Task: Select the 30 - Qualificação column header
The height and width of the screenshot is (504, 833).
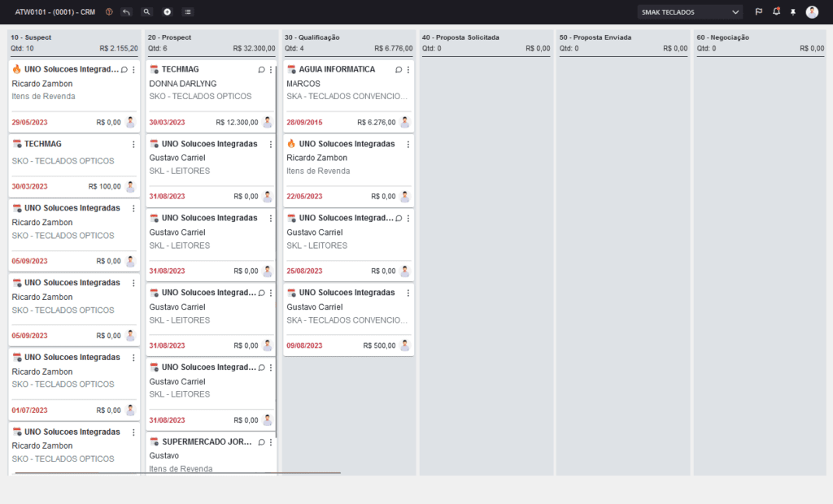Action: coord(312,37)
